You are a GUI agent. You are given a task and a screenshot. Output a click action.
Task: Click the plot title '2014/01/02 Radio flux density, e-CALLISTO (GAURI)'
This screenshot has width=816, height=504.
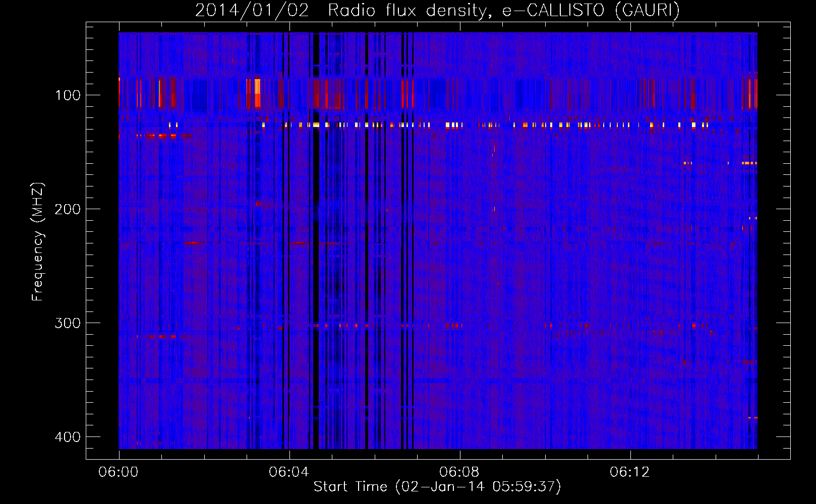[437, 11]
